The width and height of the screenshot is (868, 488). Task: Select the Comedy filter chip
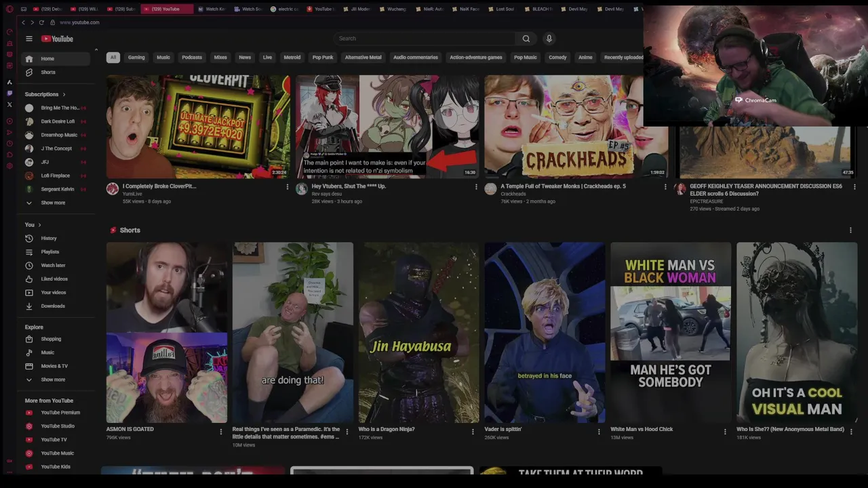click(557, 58)
